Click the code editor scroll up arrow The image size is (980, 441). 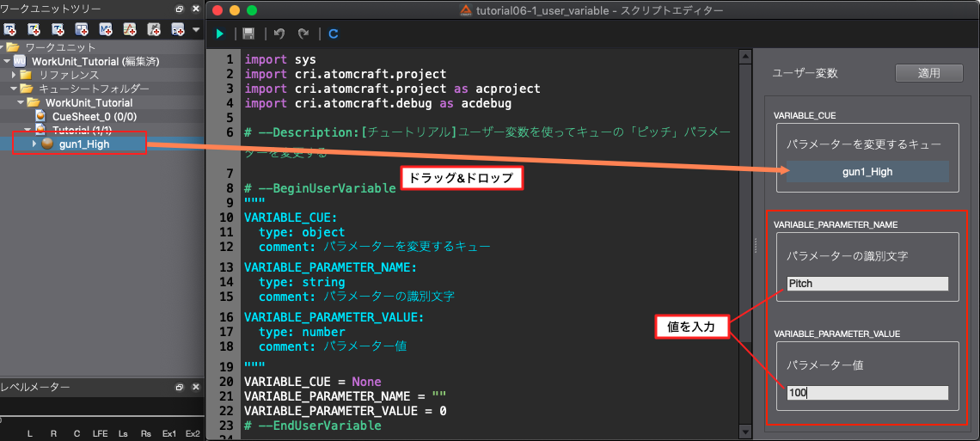coord(745,57)
